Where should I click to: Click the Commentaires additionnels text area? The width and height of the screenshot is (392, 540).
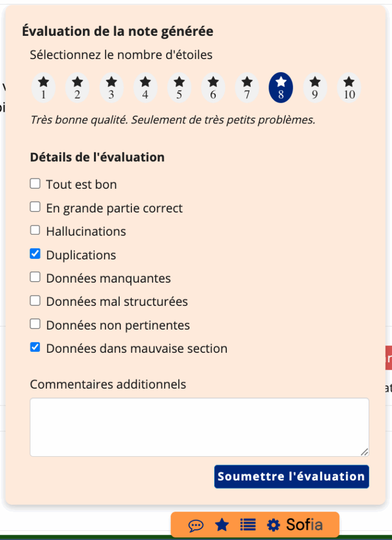[x=199, y=427]
